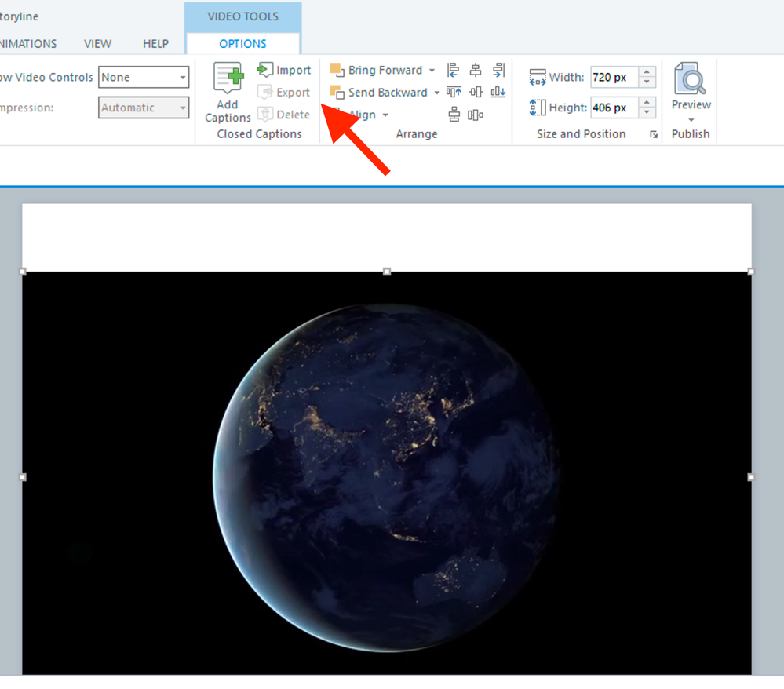Expand the Send Backward dropdown arrow
The width and height of the screenshot is (784, 689).
pos(437,93)
